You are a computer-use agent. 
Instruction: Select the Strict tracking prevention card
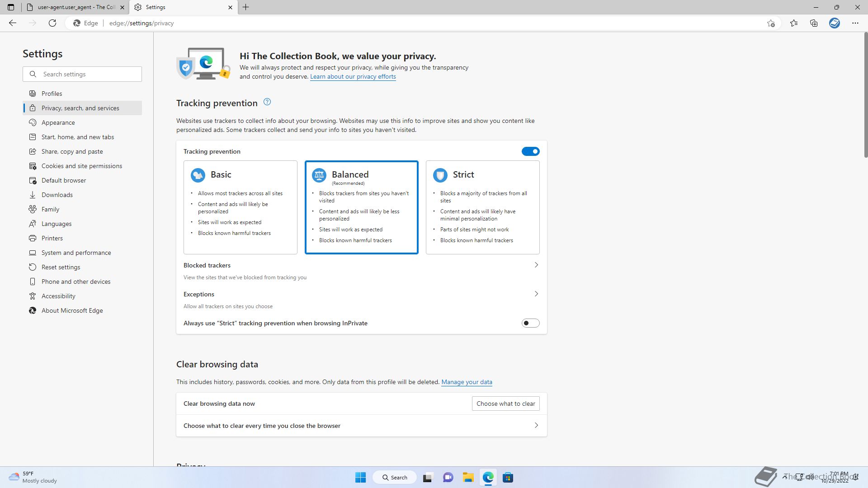coord(483,207)
